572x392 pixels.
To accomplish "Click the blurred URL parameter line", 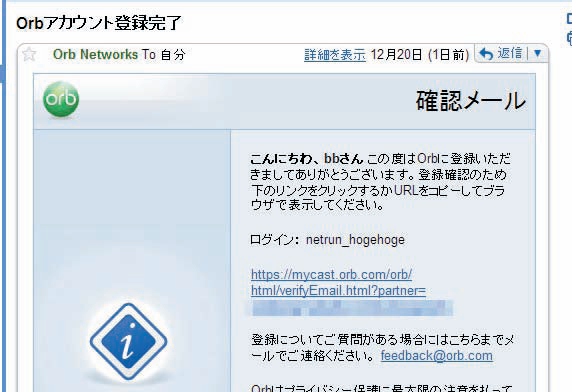I will [x=352, y=308].
